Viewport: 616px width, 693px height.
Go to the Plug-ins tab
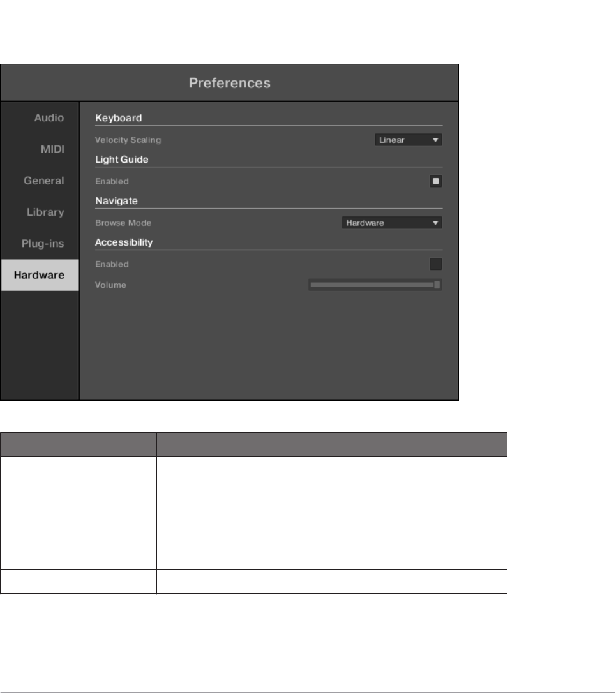[40, 244]
